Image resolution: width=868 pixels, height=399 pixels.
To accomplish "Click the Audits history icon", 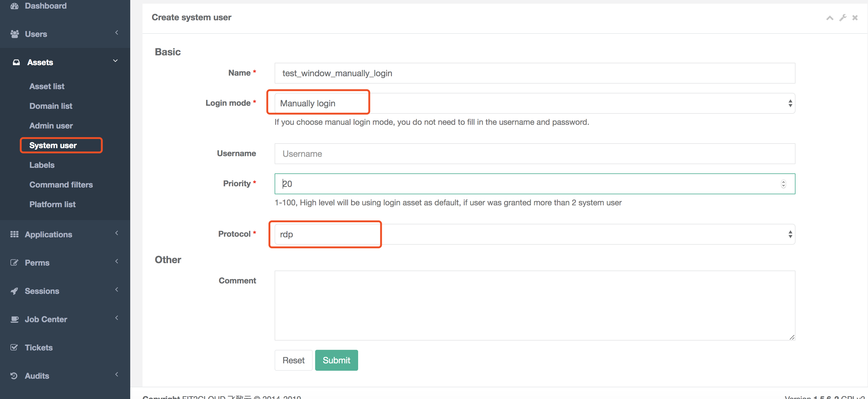I will point(14,375).
